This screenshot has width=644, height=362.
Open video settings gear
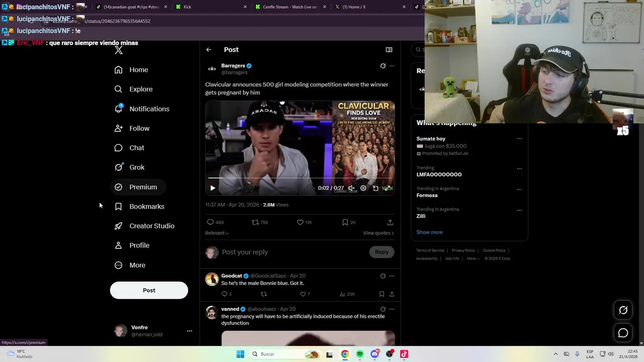tap(363, 188)
